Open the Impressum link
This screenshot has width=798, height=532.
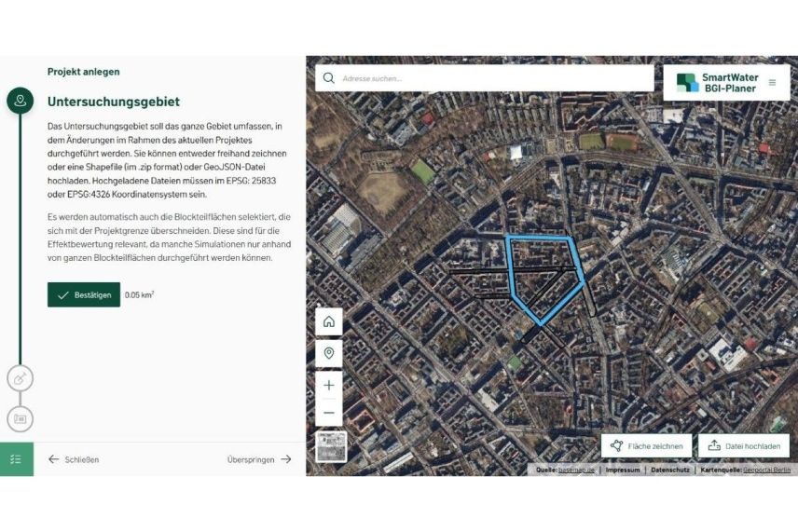(x=623, y=470)
